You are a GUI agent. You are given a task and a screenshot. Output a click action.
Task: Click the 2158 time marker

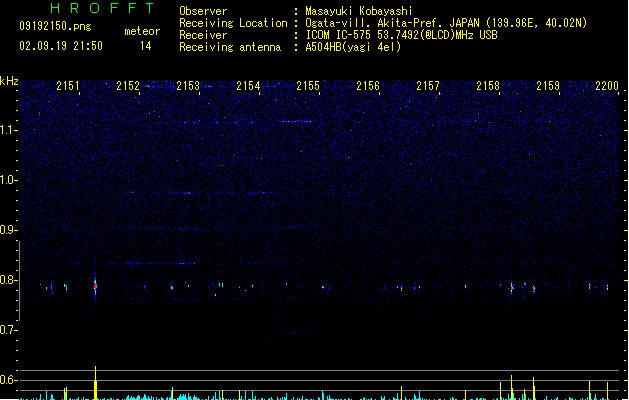[488, 86]
